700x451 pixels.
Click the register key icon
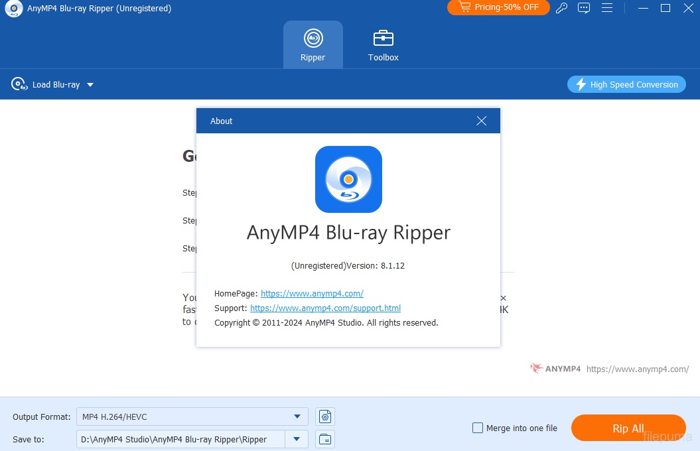click(x=562, y=8)
